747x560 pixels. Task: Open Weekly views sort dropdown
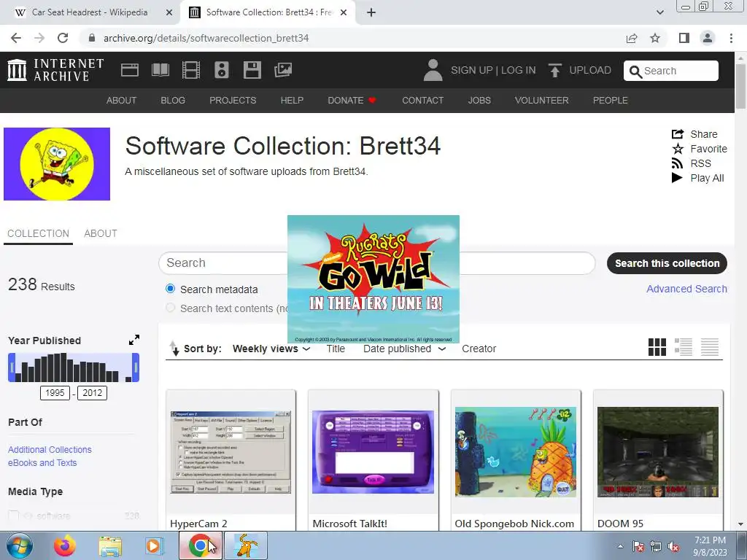coord(271,349)
